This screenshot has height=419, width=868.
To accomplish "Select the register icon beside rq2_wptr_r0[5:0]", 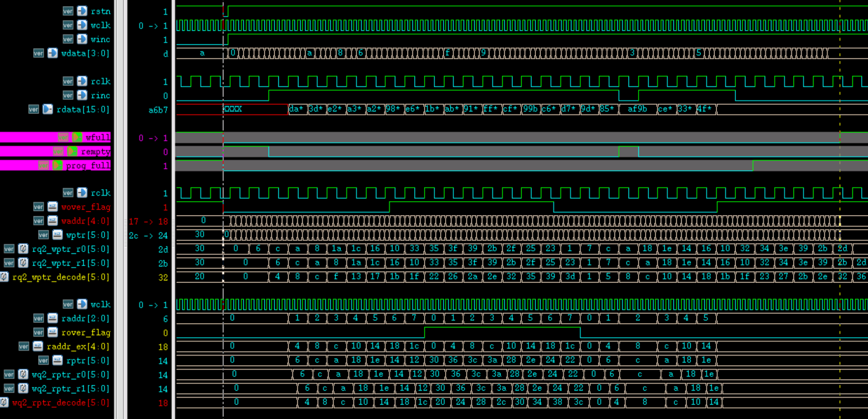I will point(23,249).
